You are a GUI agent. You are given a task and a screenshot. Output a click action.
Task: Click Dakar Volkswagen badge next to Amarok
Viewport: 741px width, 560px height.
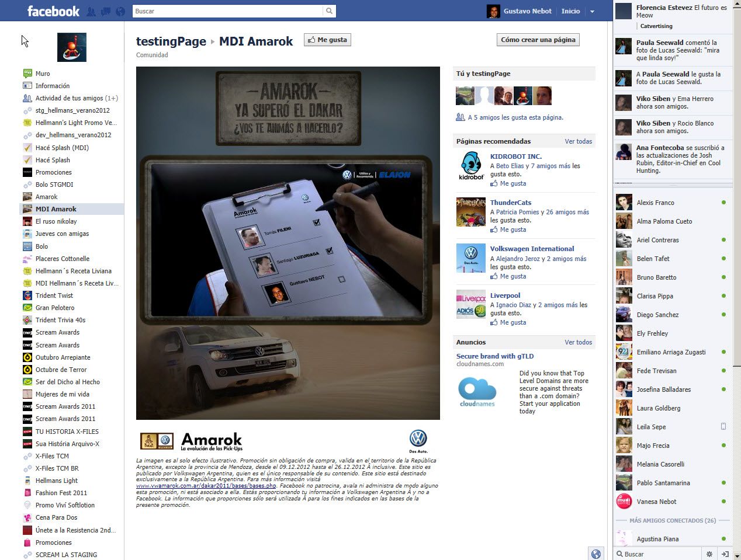158,441
